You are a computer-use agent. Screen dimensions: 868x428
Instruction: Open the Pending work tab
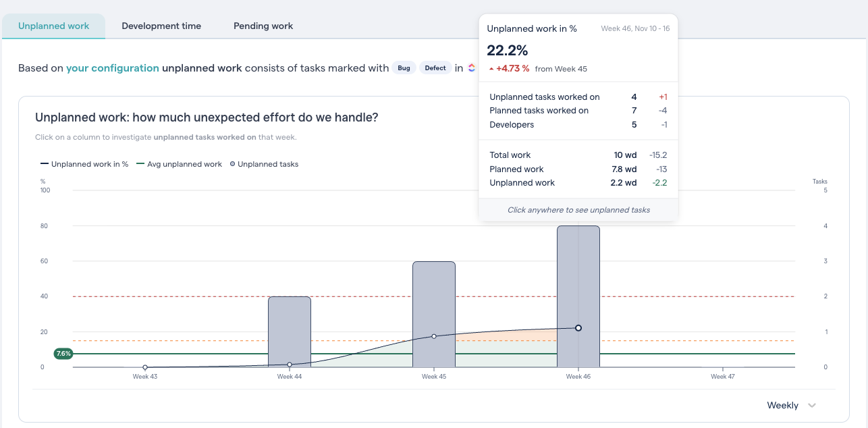tap(263, 26)
